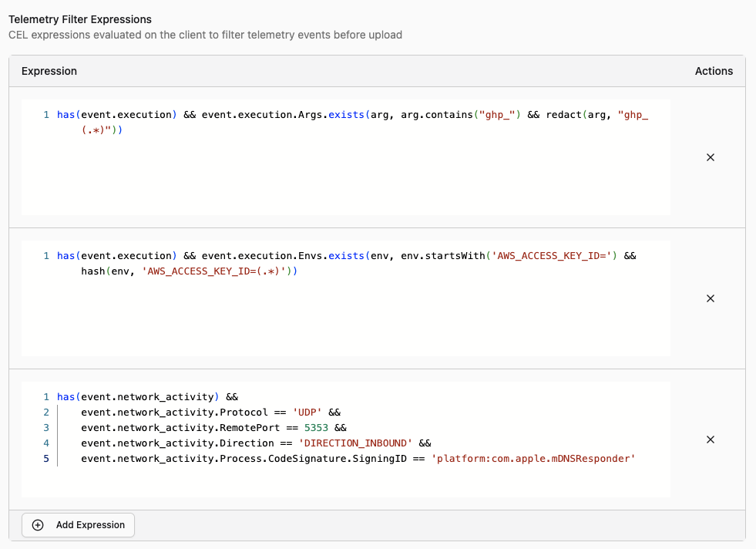Select line number 1 of the ghp_ expression
Screen dimensions: 756x549
46,115
